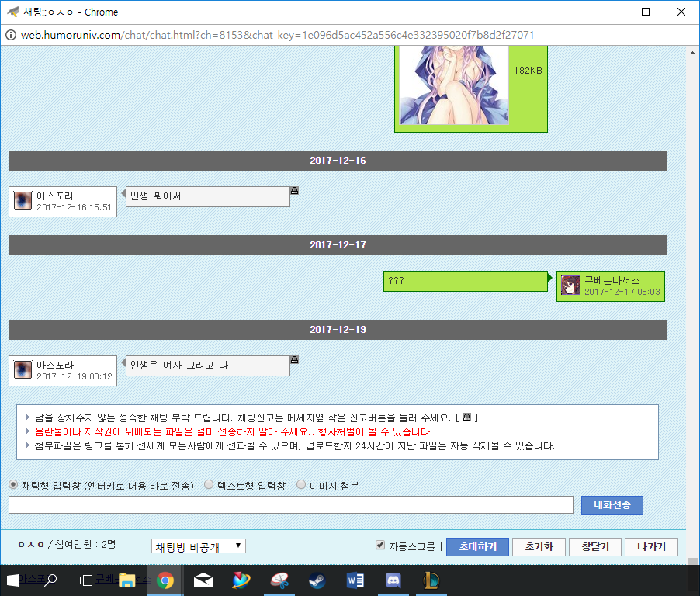Report the '인생 뭐이써' message
This screenshot has width=700, height=596.
click(x=294, y=191)
